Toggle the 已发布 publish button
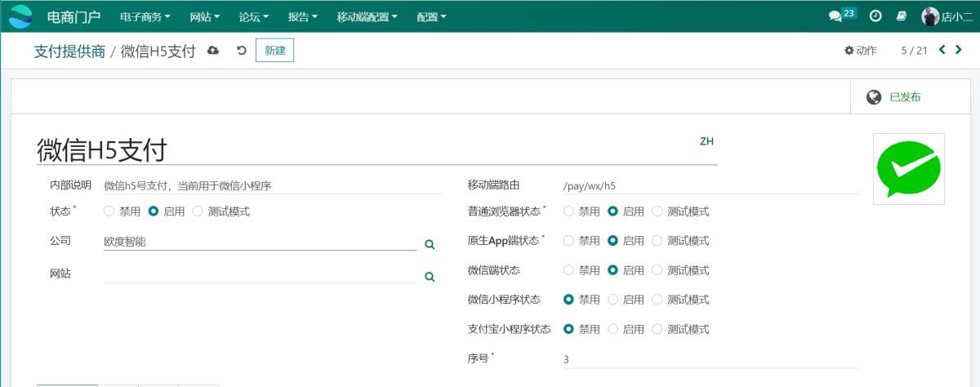The height and width of the screenshot is (387, 980). tap(909, 97)
